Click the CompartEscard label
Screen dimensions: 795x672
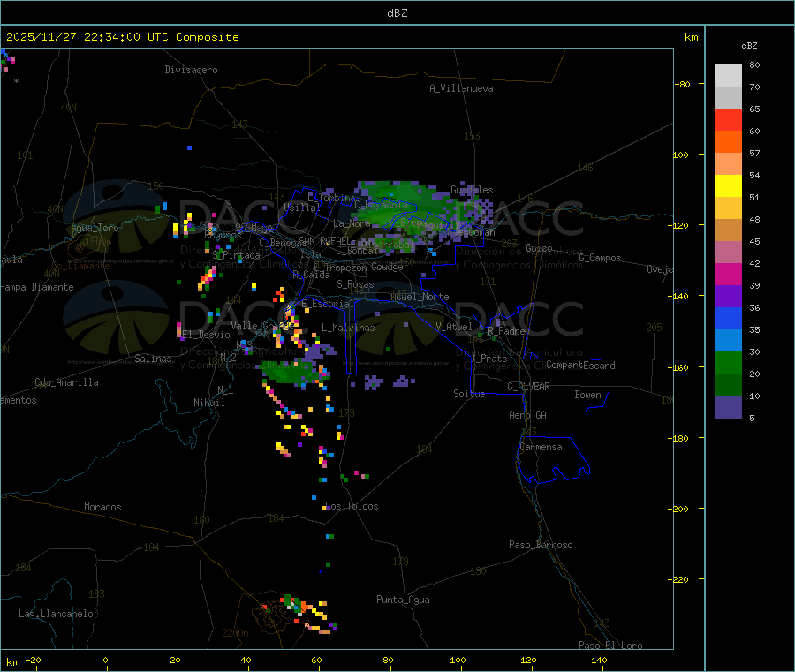580,366
